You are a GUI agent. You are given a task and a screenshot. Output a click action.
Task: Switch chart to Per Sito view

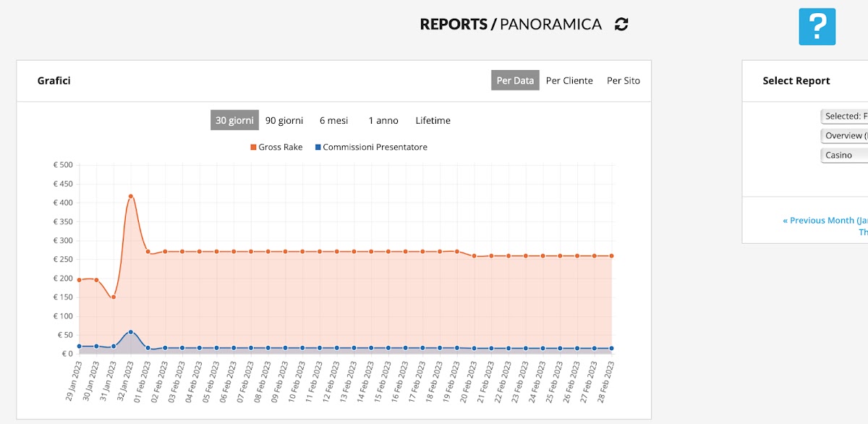623,81
